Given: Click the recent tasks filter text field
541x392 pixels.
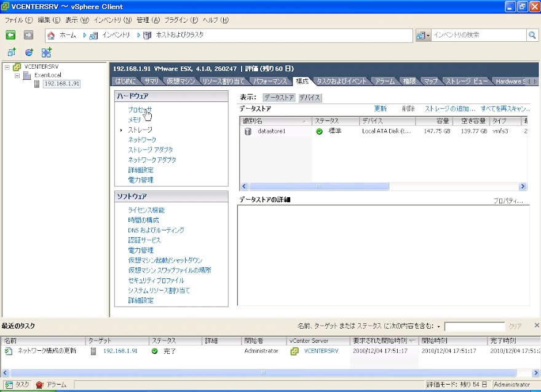Looking at the screenshot, I should 474,326.
